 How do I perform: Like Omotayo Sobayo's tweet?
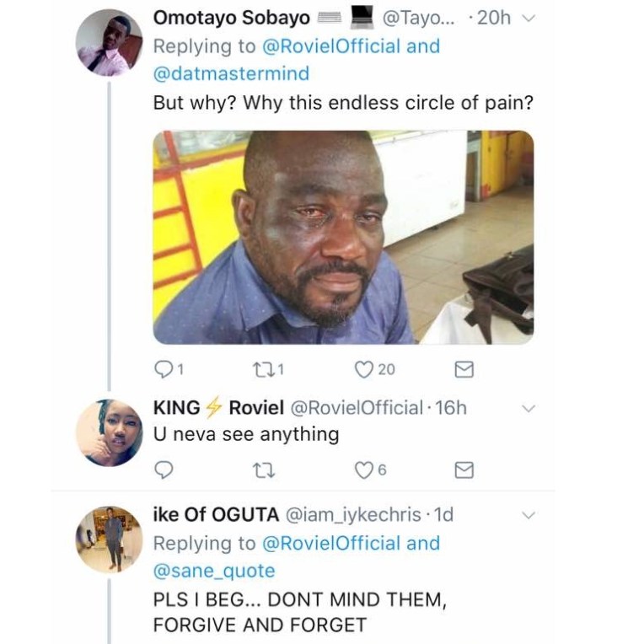(363, 368)
